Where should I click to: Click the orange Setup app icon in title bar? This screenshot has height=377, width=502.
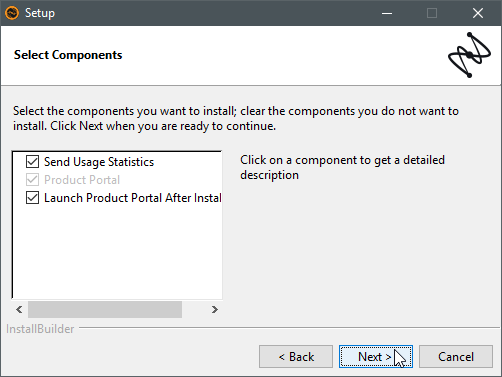12,13
